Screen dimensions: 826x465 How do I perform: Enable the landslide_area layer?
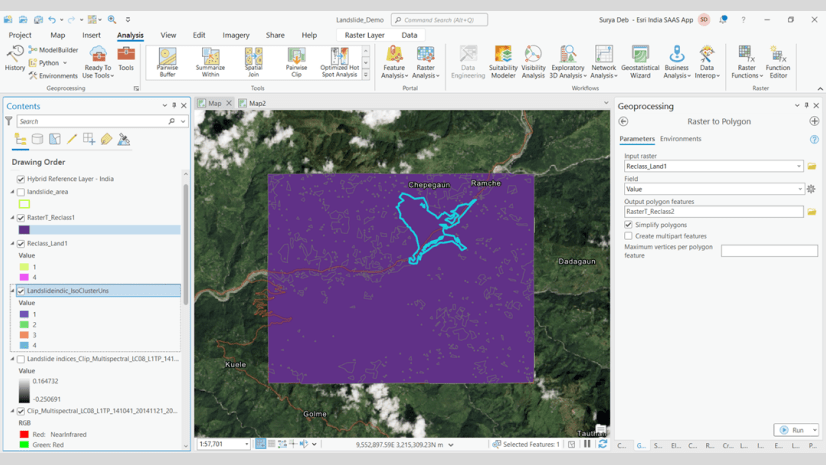(21, 192)
